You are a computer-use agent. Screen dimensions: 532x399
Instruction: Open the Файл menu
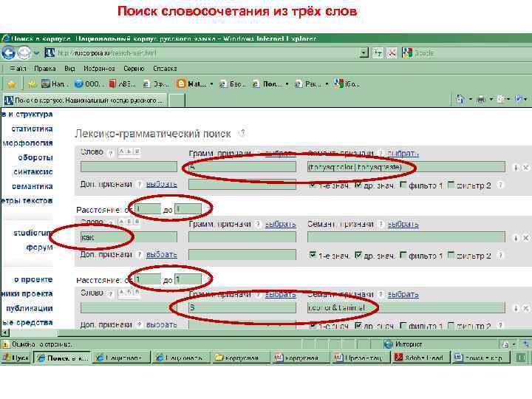(18, 69)
